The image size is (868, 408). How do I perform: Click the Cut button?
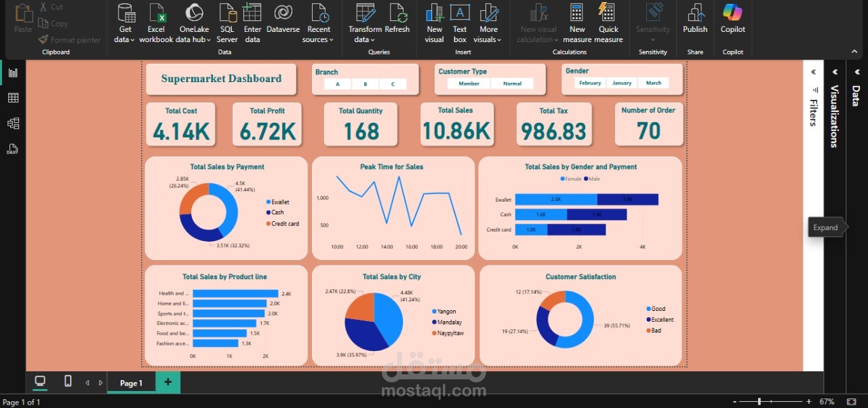pyautogui.click(x=52, y=7)
